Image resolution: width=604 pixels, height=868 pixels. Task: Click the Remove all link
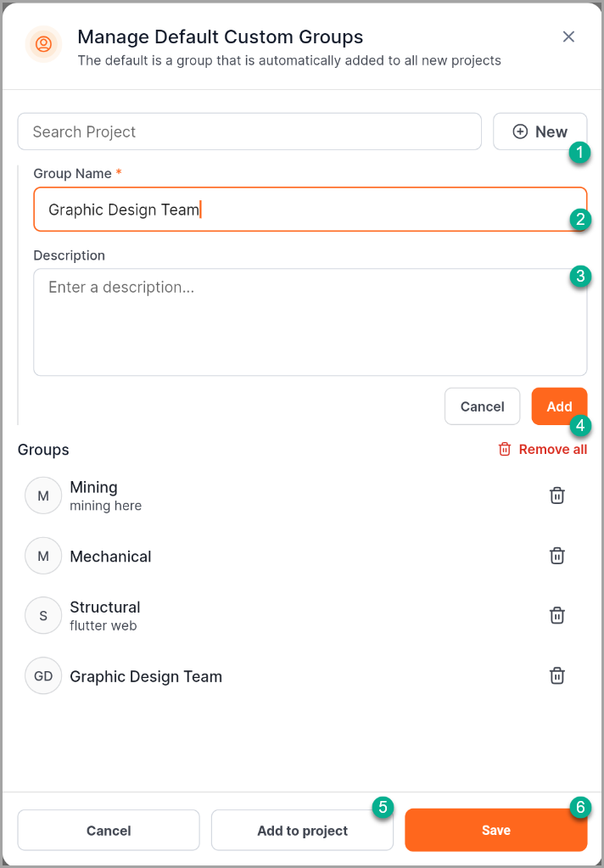tap(543, 450)
